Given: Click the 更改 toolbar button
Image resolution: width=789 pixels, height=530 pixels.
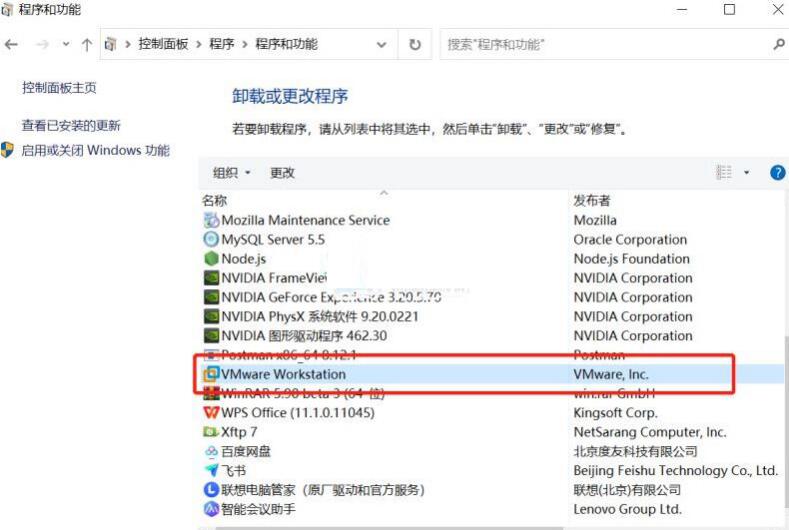Looking at the screenshot, I should point(282,173).
